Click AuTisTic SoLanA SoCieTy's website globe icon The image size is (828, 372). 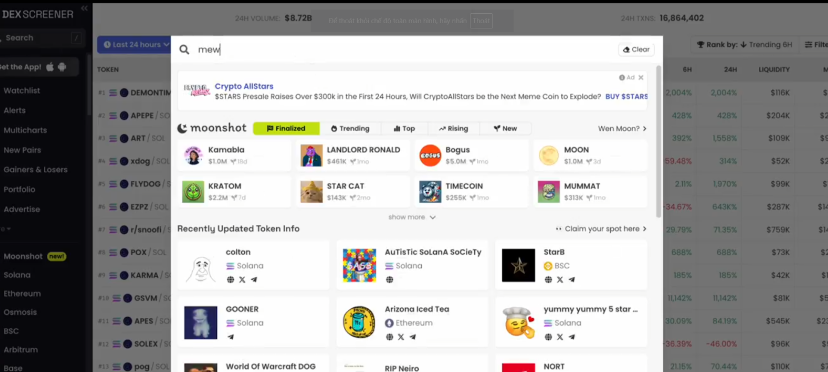pyautogui.click(x=389, y=280)
